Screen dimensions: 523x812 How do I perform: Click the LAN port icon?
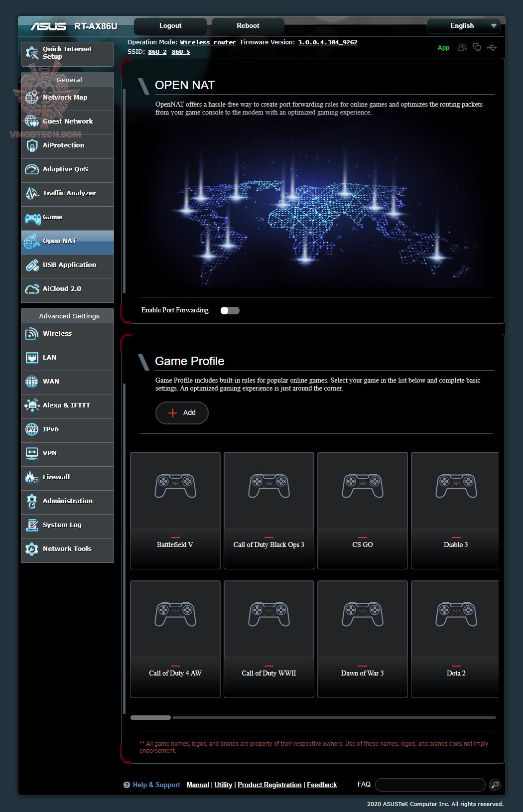pyautogui.click(x=32, y=358)
